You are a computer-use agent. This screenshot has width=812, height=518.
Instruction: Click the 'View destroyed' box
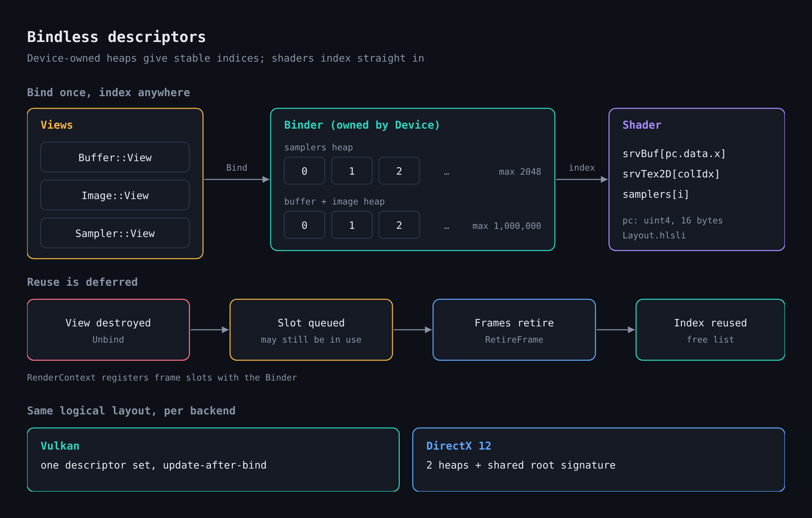(108, 330)
